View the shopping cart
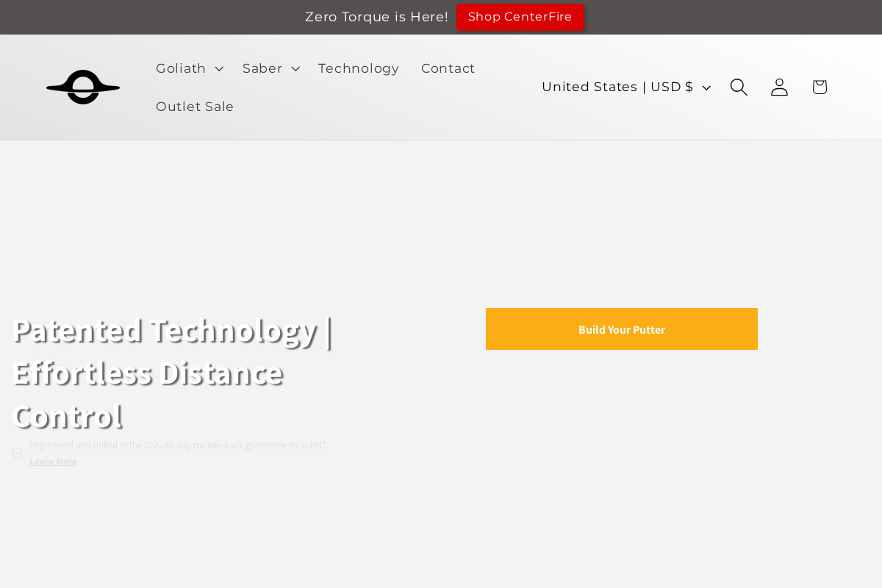The width and height of the screenshot is (882, 588). (818, 87)
